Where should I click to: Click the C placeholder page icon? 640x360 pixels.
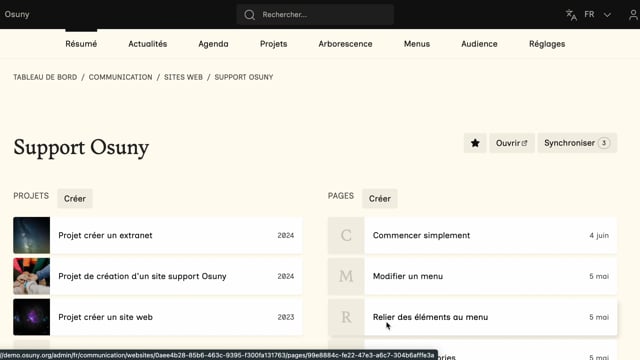(x=346, y=235)
